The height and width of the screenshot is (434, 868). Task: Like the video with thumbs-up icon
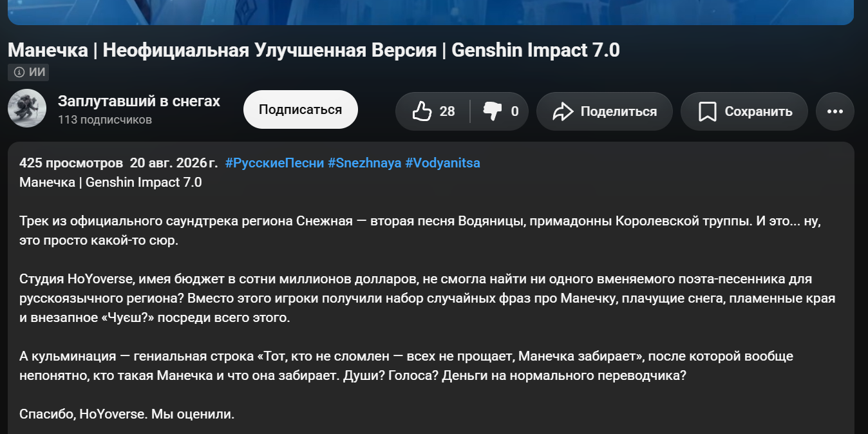(422, 111)
